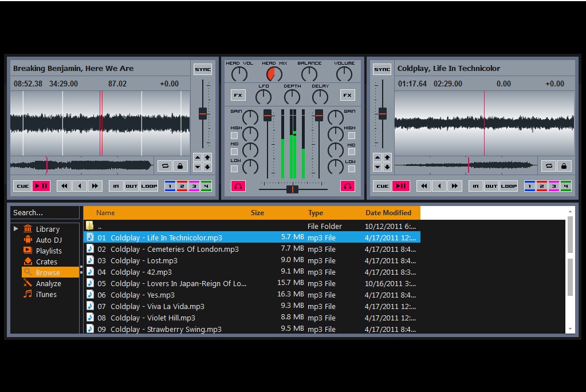This screenshot has width=586, height=392.
Task: Click the right deck's headphone monitor icon
Action: (347, 186)
